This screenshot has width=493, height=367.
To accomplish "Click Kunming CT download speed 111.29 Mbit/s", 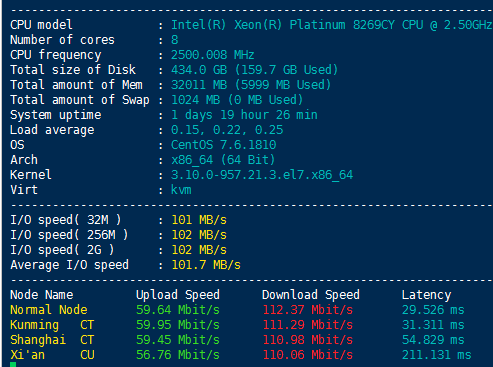I will [308, 325].
